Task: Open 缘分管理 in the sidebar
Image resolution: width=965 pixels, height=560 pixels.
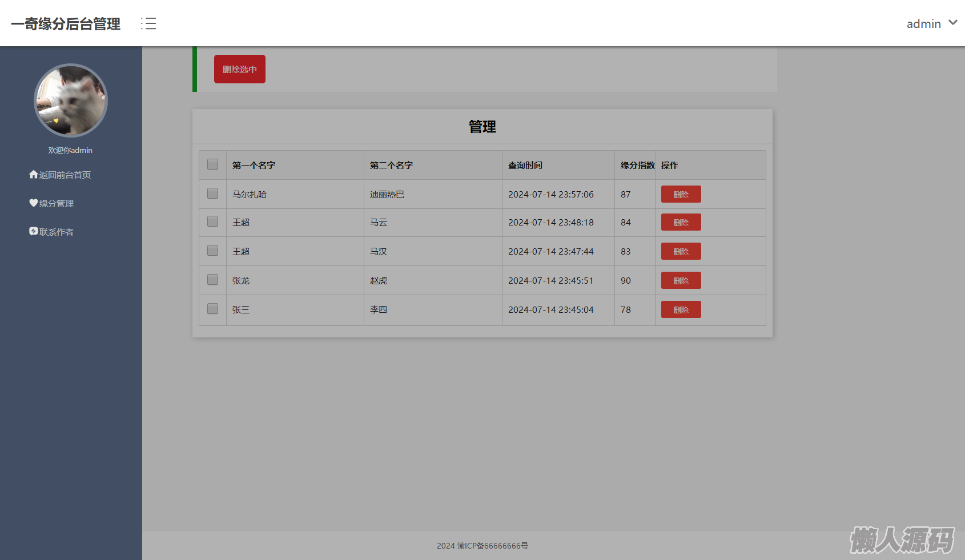Action: coord(57,204)
